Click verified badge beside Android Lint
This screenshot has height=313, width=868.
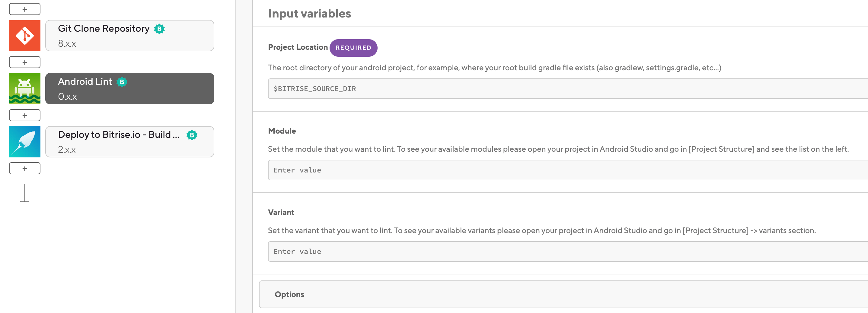(122, 82)
